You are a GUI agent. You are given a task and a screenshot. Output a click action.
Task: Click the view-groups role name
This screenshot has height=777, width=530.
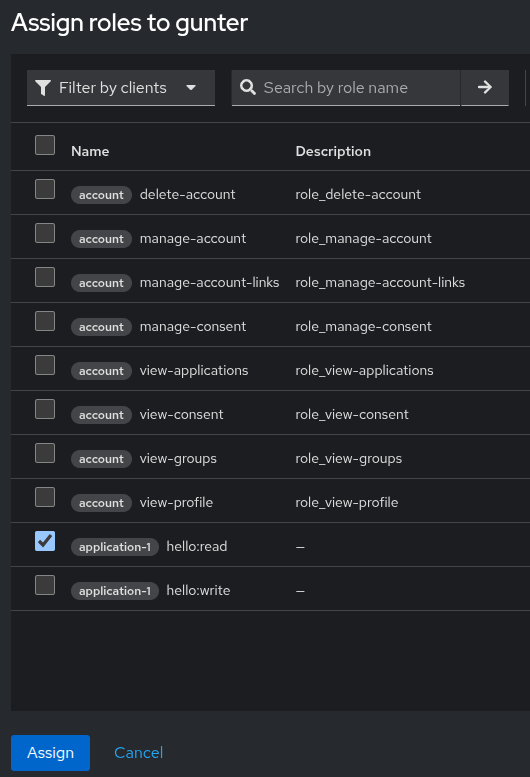pyautogui.click(x=178, y=459)
